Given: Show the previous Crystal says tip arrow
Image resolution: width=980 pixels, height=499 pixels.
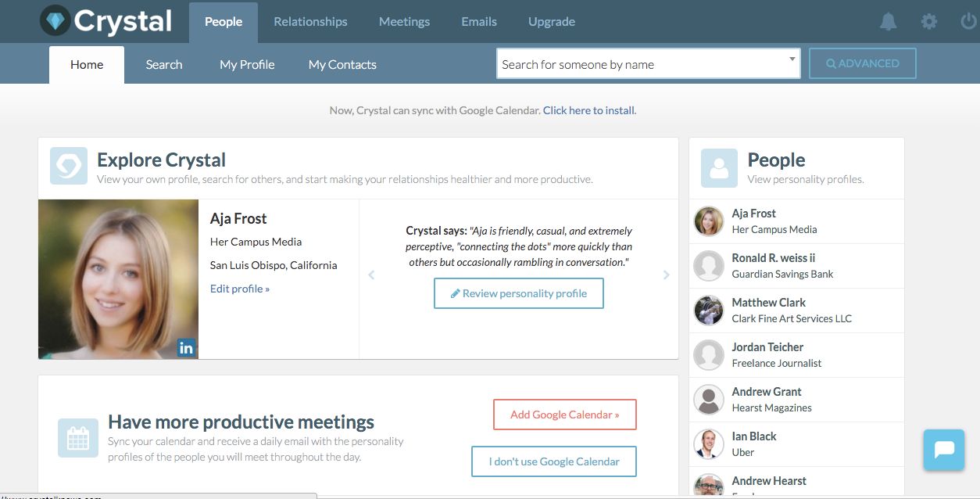Looking at the screenshot, I should pos(371,275).
